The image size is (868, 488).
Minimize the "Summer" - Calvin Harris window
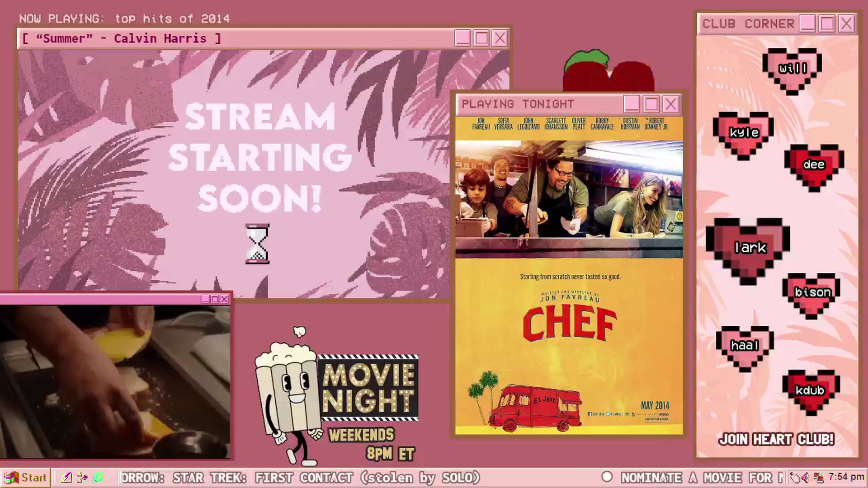tap(462, 38)
